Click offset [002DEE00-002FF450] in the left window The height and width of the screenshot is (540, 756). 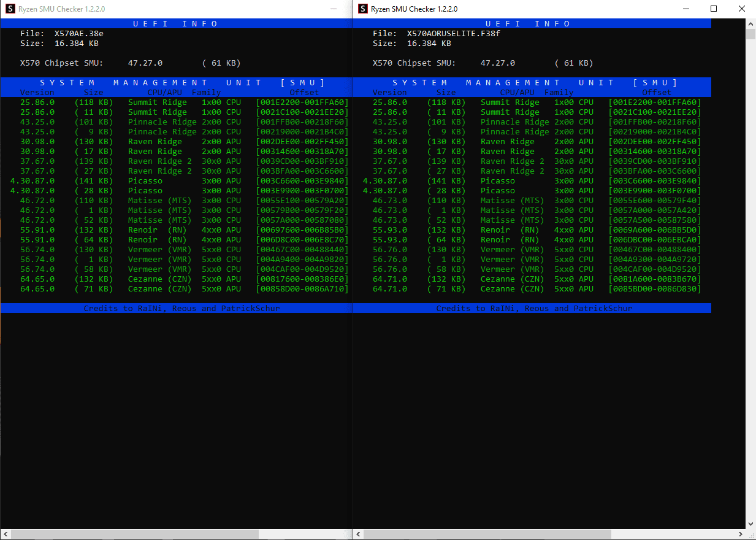click(302, 142)
